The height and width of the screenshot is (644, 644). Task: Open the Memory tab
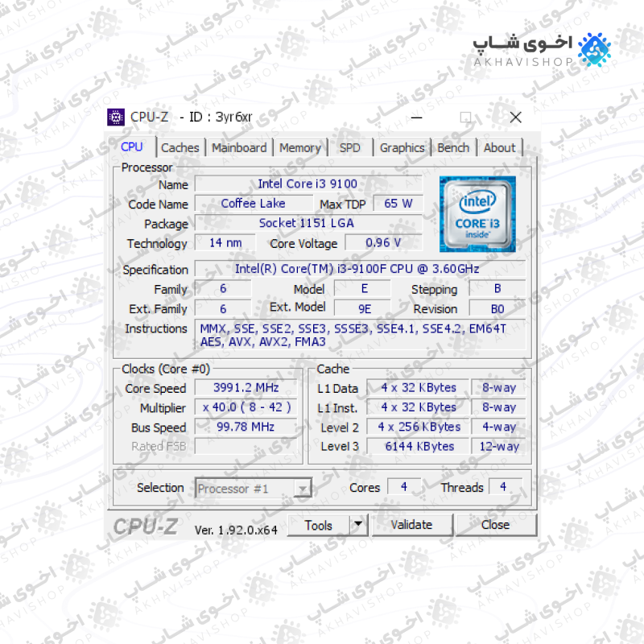(299, 148)
